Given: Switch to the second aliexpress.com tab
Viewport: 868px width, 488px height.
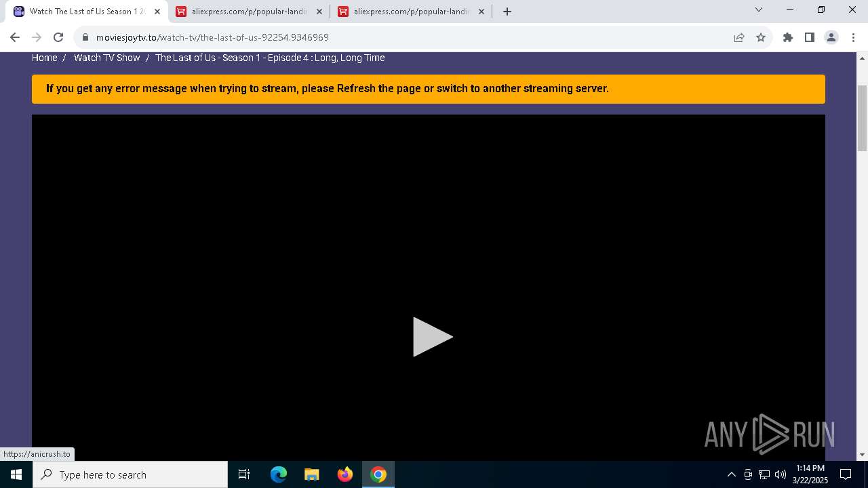Looking at the screenshot, I should [x=412, y=12].
